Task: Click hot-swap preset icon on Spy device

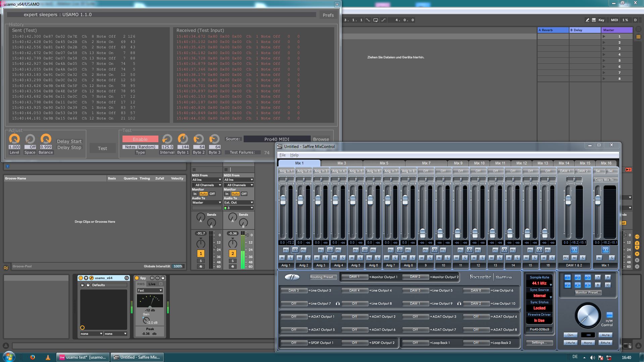Action: [157, 278]
